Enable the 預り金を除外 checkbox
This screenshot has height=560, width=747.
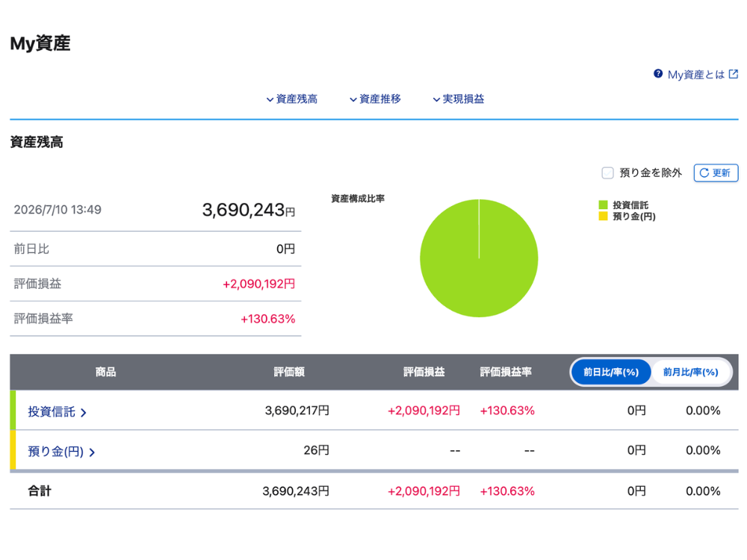click(x=607, y=173)
